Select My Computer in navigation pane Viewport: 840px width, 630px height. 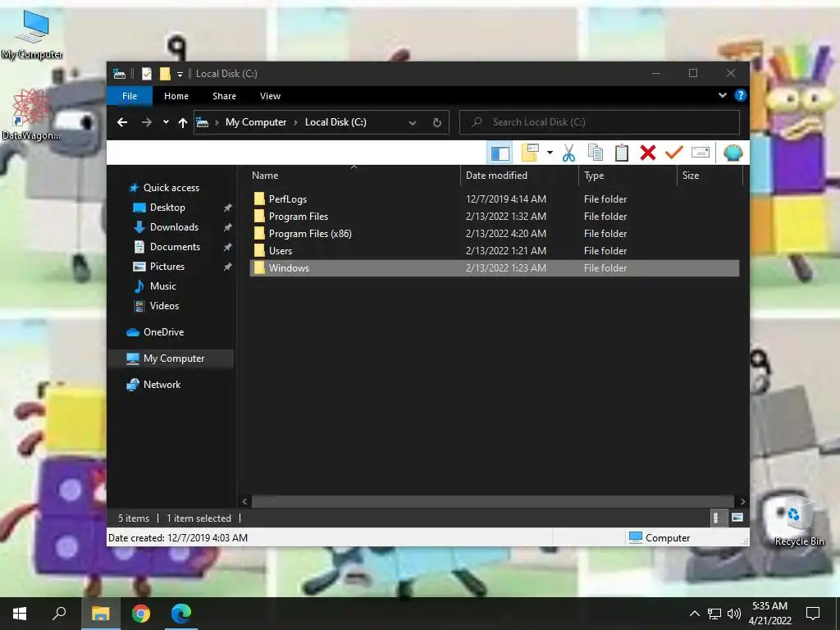(171, 358)
